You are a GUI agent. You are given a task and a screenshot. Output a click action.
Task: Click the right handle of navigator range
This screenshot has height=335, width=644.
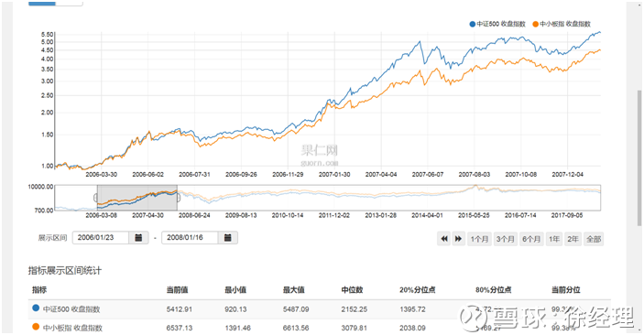coord(178,198)
